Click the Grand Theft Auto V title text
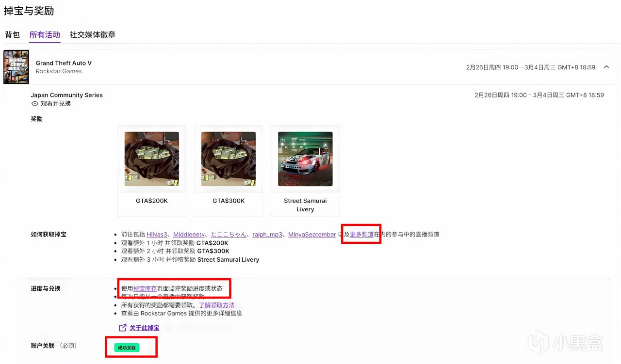 coord(64,63)
